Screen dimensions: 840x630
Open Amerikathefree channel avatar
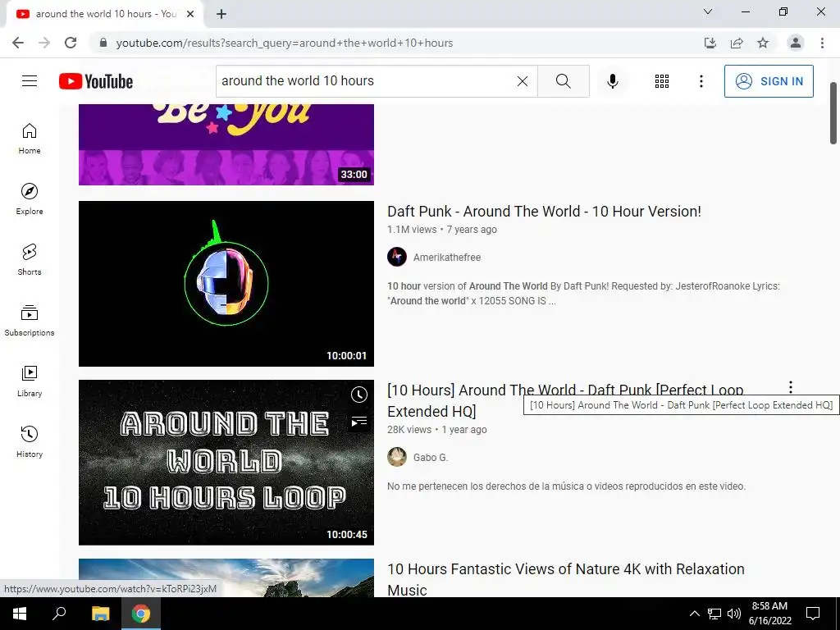tap(397, 257)
